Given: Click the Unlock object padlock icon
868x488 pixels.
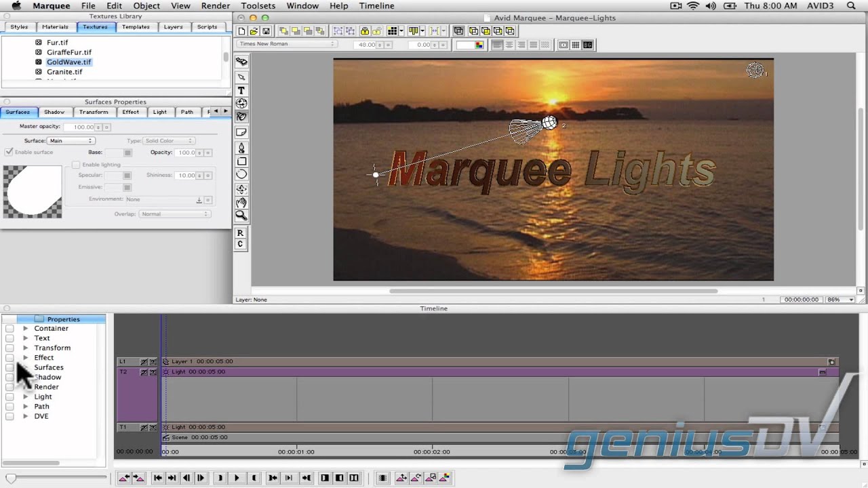Looking at the screenshot, I should [x=377, y=31].
